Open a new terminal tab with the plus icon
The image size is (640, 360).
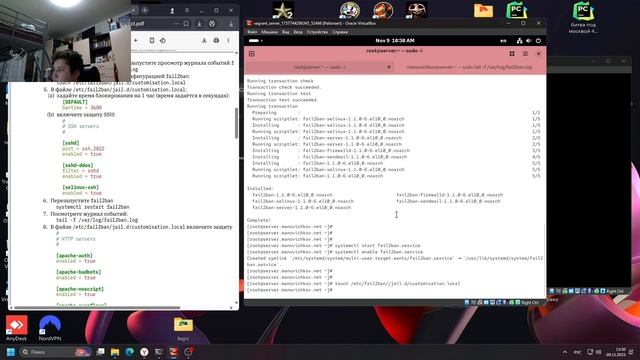252,53
